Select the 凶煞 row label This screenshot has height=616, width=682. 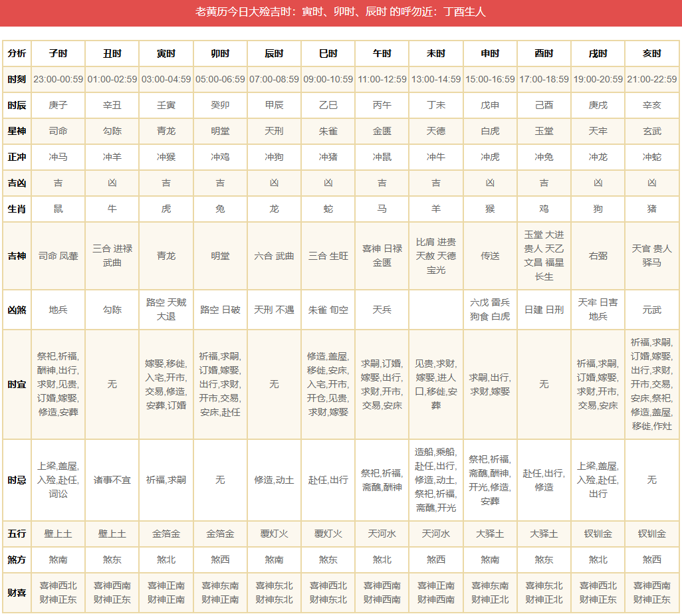[x=17, y=310]
